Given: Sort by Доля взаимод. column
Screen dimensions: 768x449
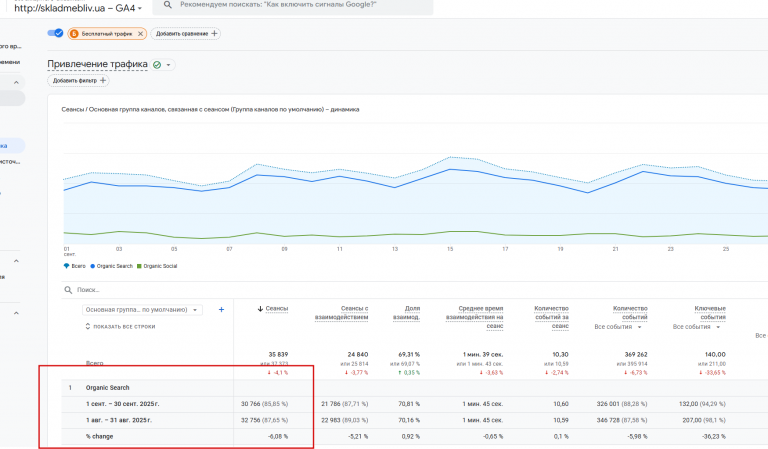Looking at the screenshot, I should 407,313.
